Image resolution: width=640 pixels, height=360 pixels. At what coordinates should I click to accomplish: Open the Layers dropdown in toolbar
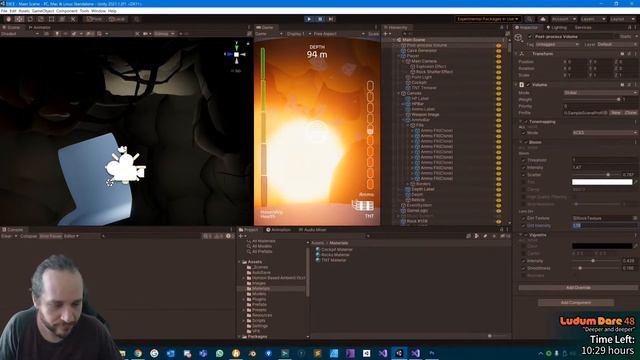pyautogui.click(x=592, y=19)
